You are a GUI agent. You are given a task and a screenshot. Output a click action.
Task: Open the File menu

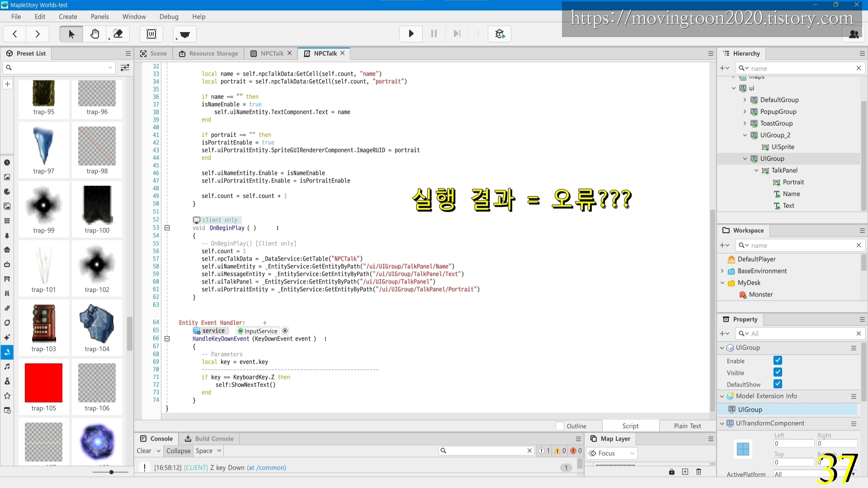(x=16, y=17)
